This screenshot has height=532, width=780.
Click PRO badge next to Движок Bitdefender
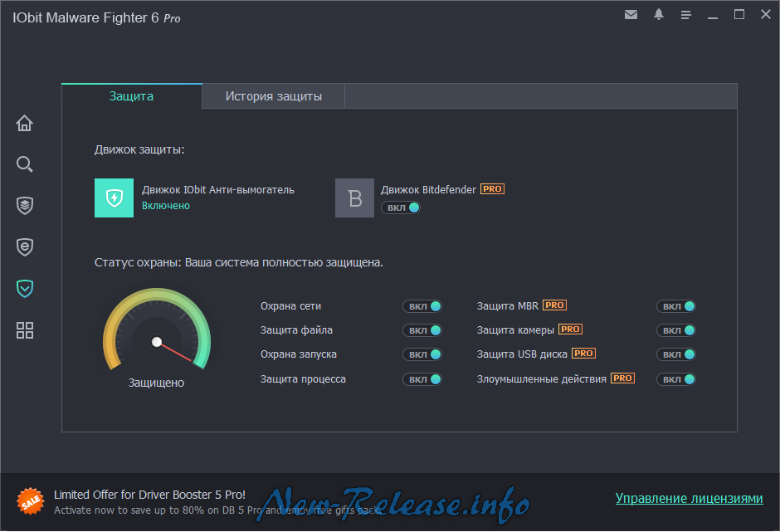[x=492, y=189]
